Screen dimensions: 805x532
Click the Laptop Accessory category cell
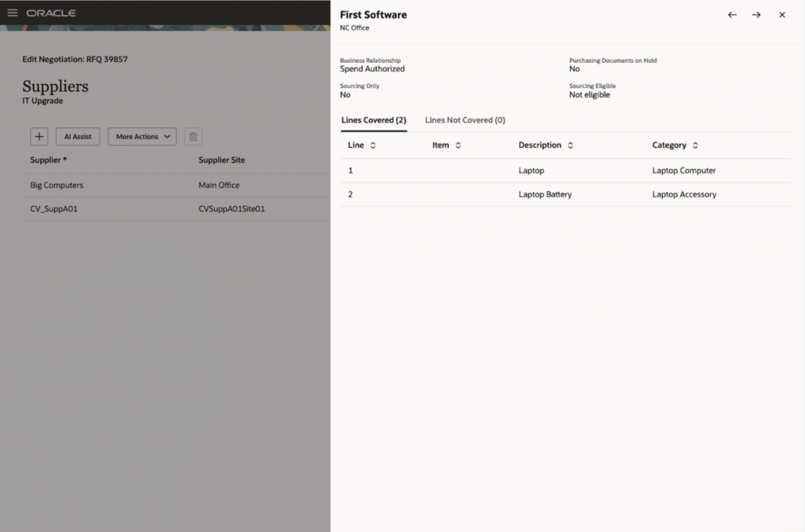tap(685, 194)
